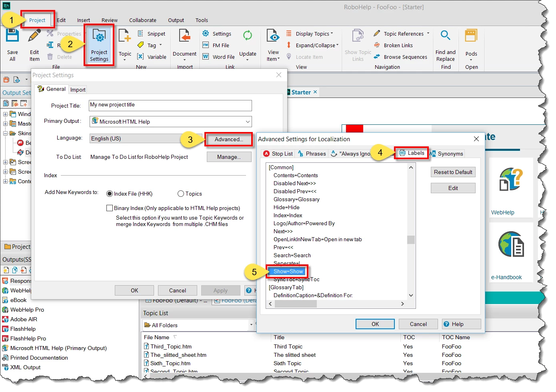Screen dimensions: 556x392
Task: Click OK in Advanced Settings dialog
Action: (375, 324)
